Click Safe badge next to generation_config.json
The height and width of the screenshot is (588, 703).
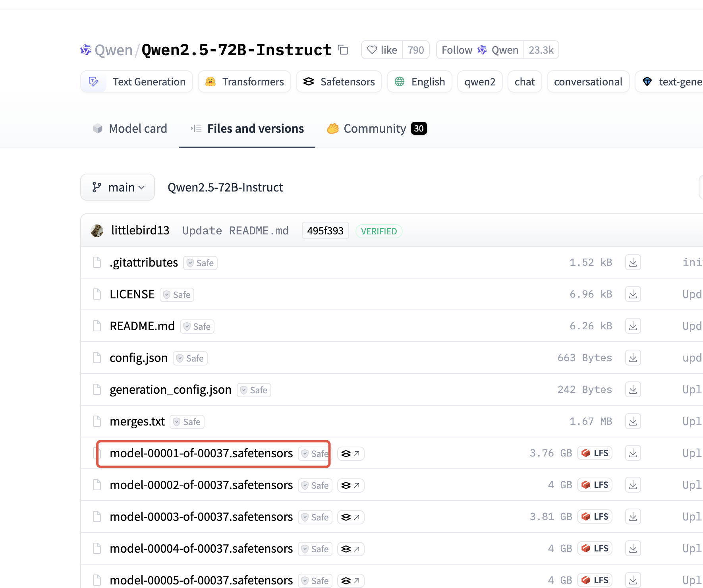point(254,390)
